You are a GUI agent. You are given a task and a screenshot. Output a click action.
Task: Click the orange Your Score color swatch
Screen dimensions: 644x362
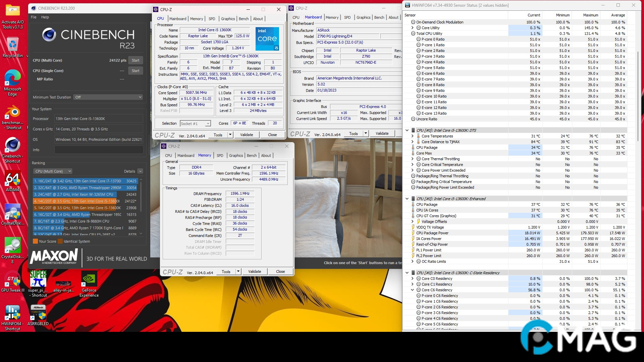click(x=35, y=241)
